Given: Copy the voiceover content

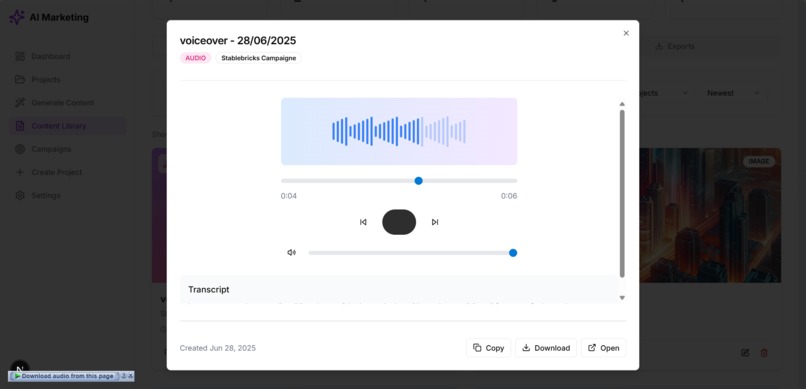Looking at the screenshot, I should click(x=488, y=348).
